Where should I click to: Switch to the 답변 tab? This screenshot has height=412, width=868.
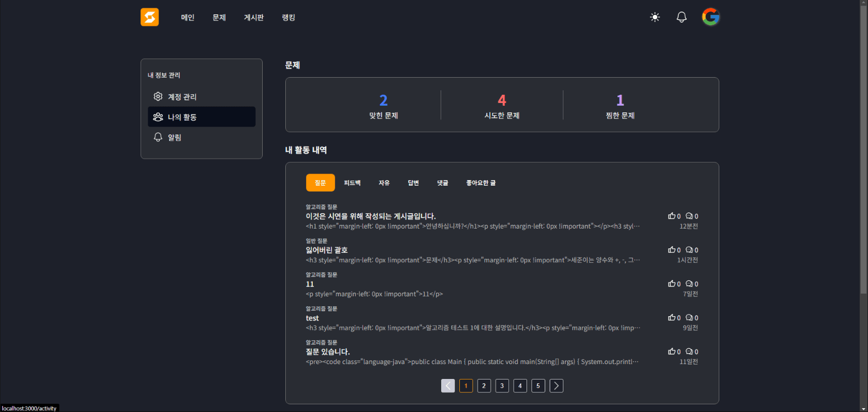coord(413,183)
